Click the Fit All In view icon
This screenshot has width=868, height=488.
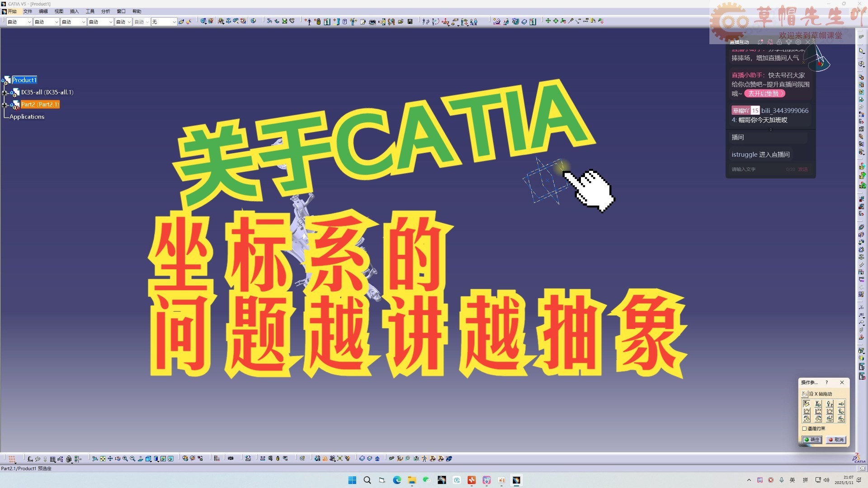coord(103,459)
